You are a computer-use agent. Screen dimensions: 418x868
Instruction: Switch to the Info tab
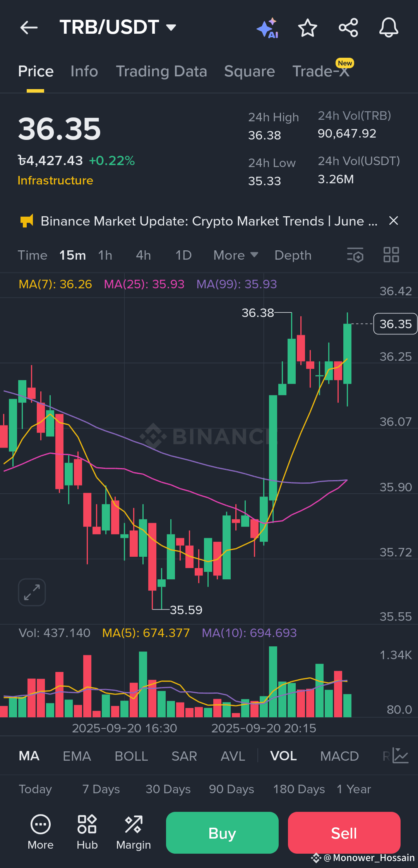click(84, 71)
